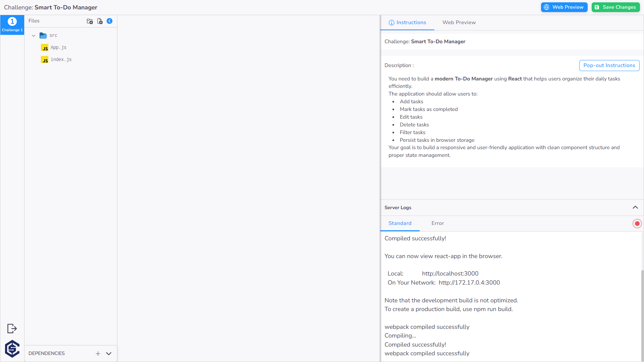Click the app logo in the bottom-left corner
The height and width of the screenshot is (362, 644).
click(x=12, y=349)
